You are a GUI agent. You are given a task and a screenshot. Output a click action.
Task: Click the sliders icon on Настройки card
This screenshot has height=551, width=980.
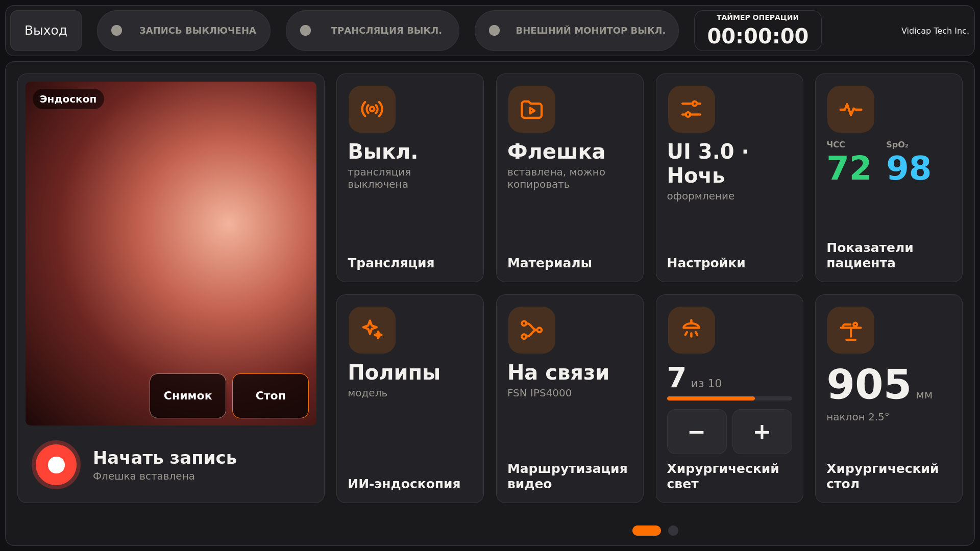click(x=691, y=109)
